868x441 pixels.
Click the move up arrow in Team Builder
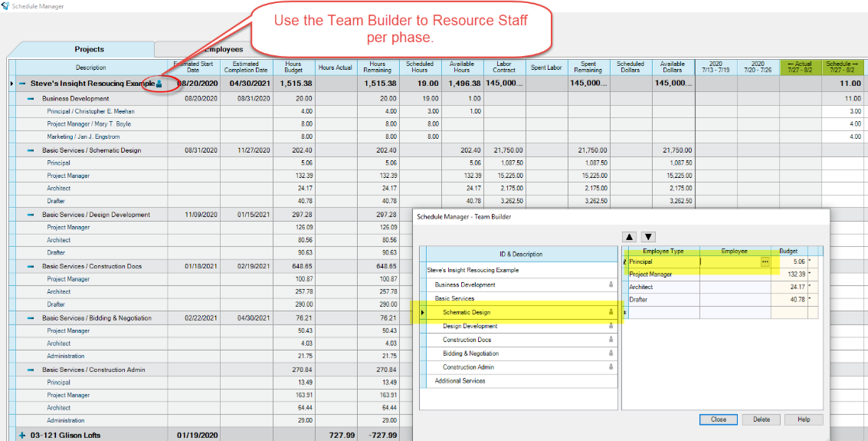pyautogui.click(x=629, y=237)
